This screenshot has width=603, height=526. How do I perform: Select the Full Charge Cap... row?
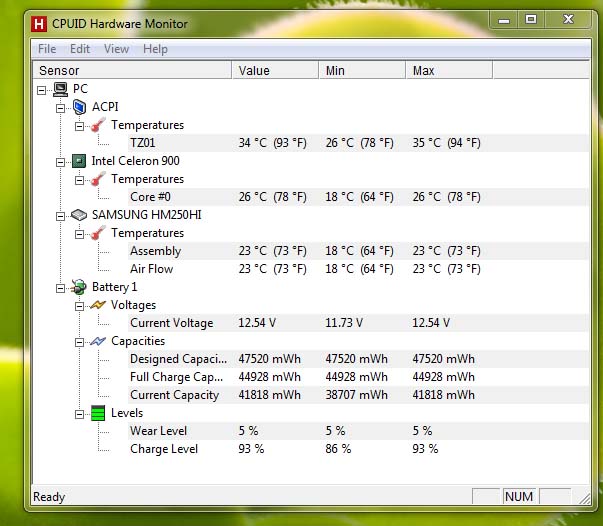coord(358,377)
